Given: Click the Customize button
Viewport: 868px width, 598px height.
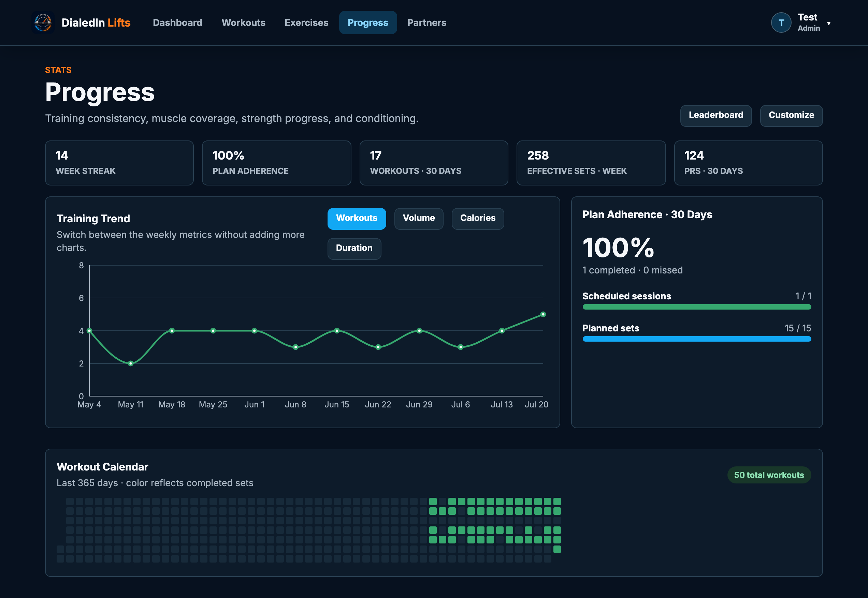Looking at the screenshot, I should pos(791,115).
